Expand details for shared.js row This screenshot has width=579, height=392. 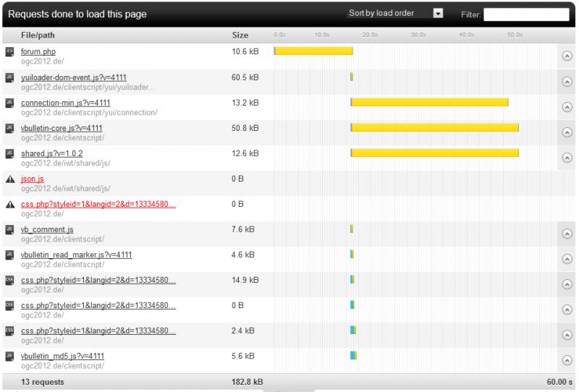pyautogui.click(x=567, y=158)
